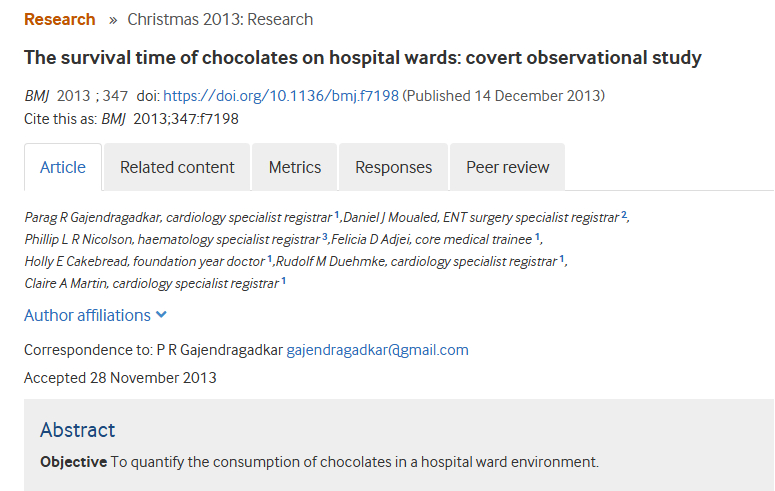Select author Daniel J Moualed
The height and width of the screenshot is (491, 775).
pyautogui.click(x=390, y=217)
